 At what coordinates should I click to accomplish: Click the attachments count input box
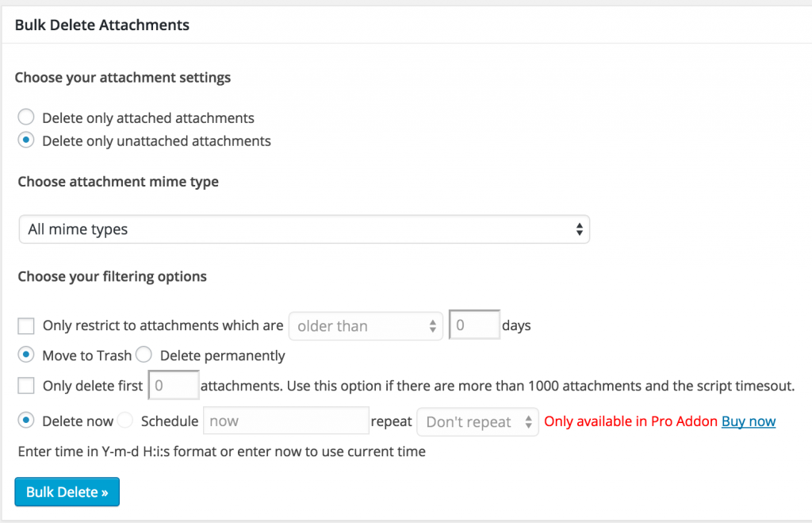[173, 385]
